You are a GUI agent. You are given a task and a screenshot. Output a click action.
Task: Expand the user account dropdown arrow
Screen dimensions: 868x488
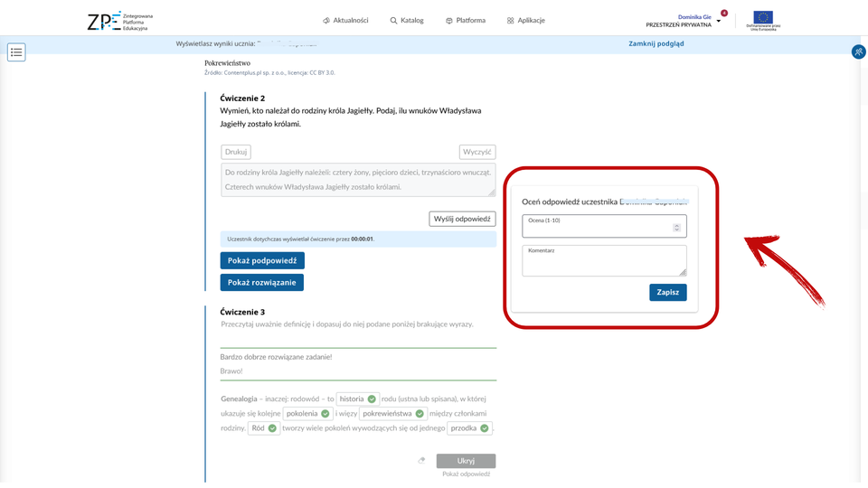click(719, 21)
